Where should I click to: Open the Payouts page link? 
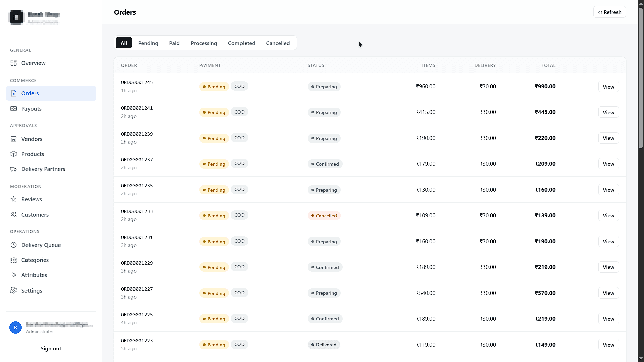(x=51, y=109)
